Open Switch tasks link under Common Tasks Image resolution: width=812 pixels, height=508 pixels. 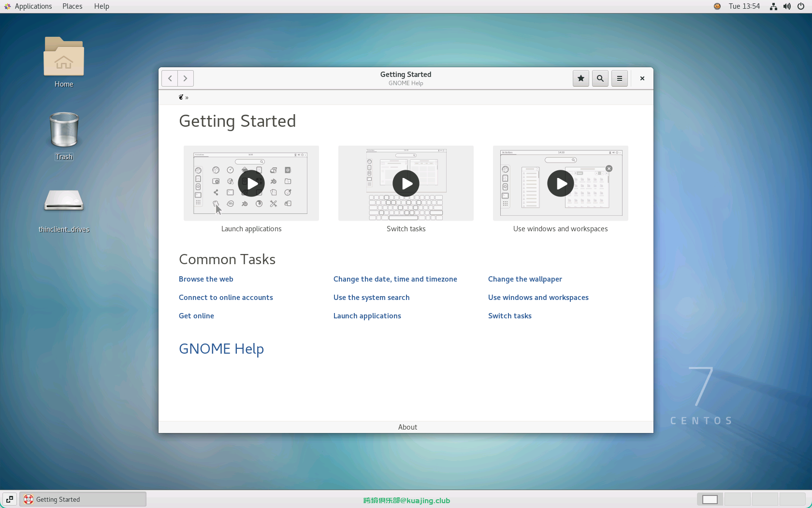(509, 316)
